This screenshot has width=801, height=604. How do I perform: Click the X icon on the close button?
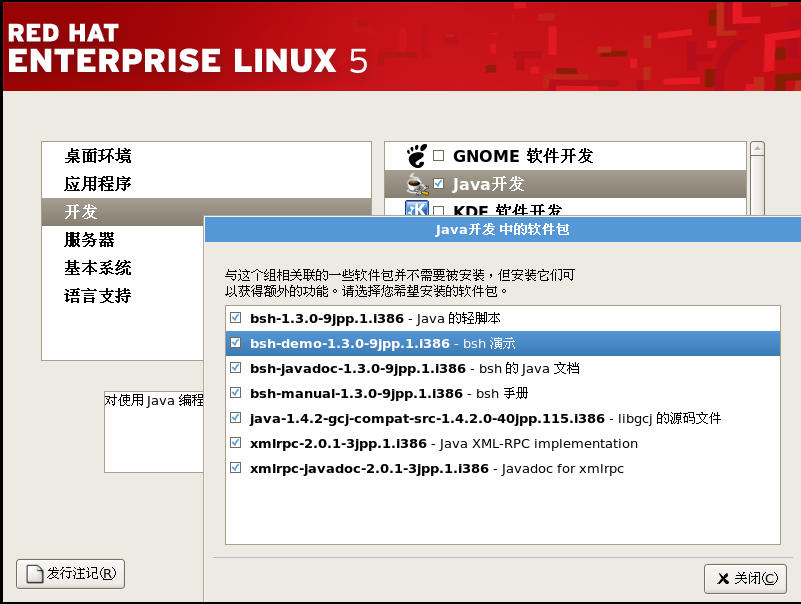coord(723,578)
